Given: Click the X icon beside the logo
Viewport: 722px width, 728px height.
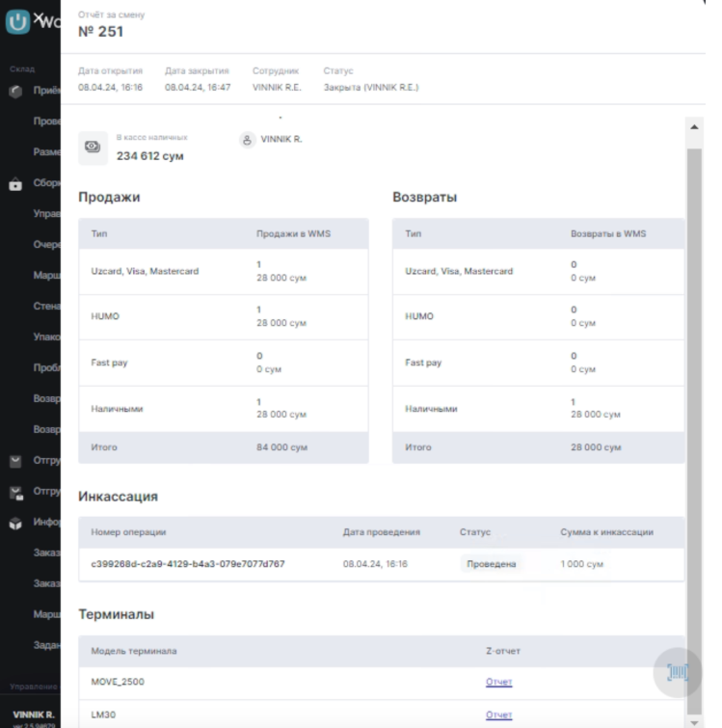Looking at the screenshot, I should pos(39,17).
